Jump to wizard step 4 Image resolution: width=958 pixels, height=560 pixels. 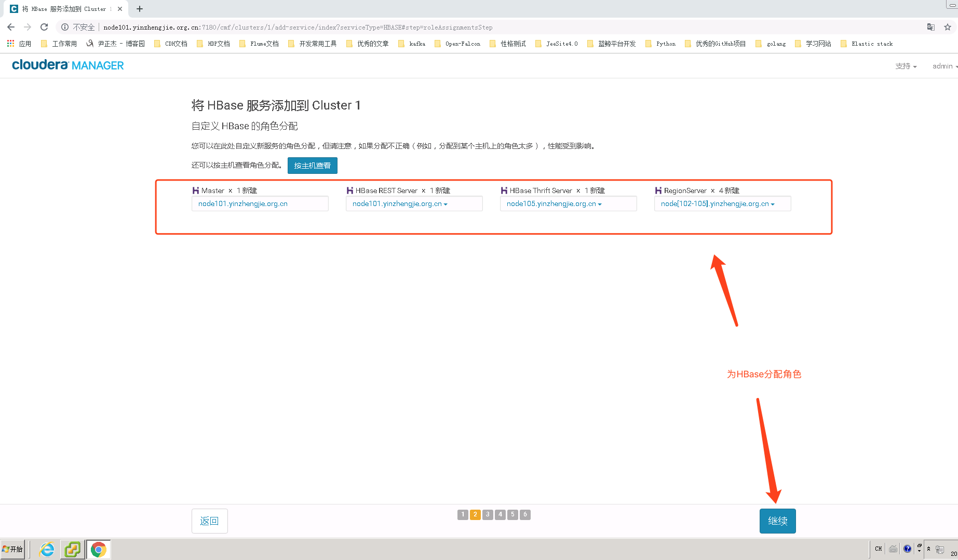pyautogui.click(x=500, y=514)
